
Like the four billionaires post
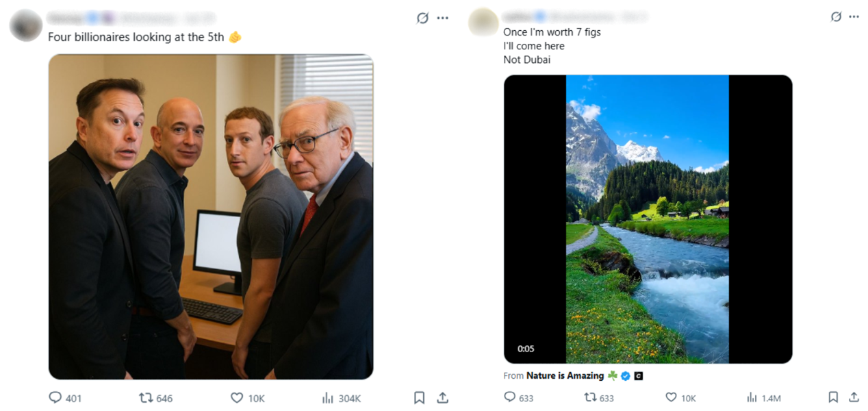pos(237,398)
